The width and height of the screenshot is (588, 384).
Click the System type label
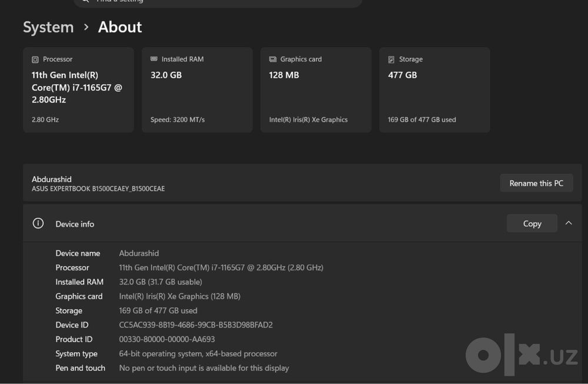(76, 353)
